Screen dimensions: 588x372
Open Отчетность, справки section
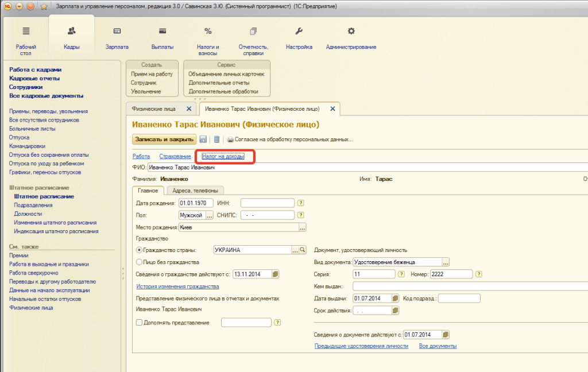(253, 41)
